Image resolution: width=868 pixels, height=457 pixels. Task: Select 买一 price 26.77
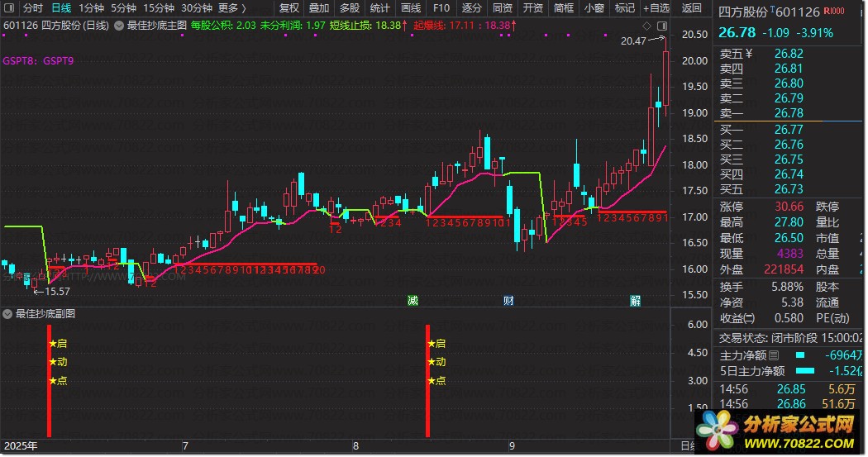tap(789, 130)
